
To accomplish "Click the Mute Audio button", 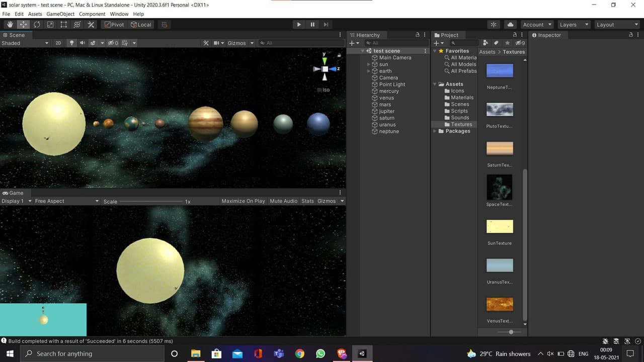I will tap(283, 201).
